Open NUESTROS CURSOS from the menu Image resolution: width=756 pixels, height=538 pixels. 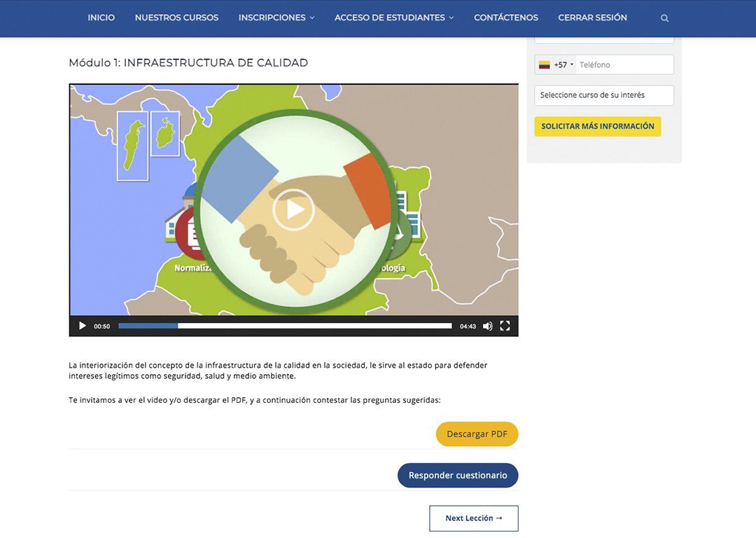point(176,18)
